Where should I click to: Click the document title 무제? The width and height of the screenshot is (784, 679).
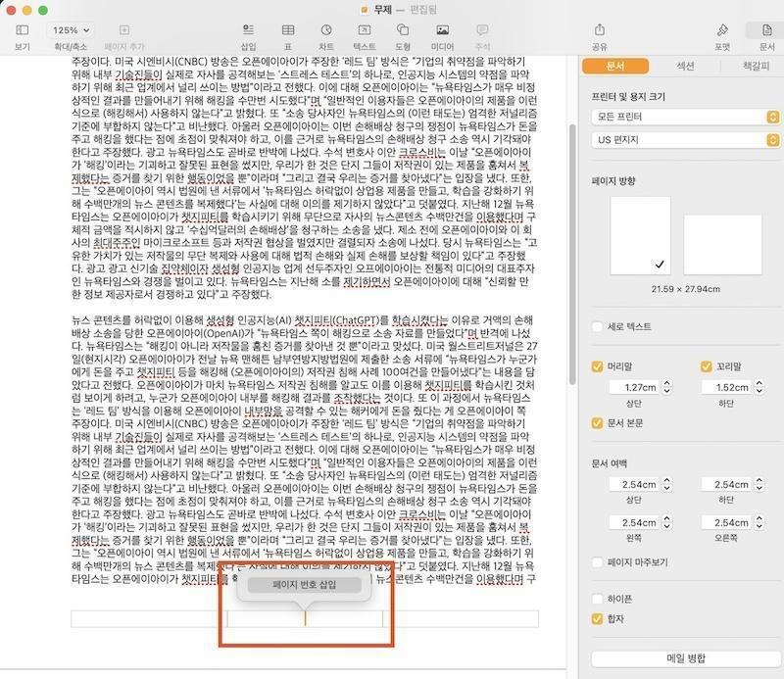click(x=383, y=10)
